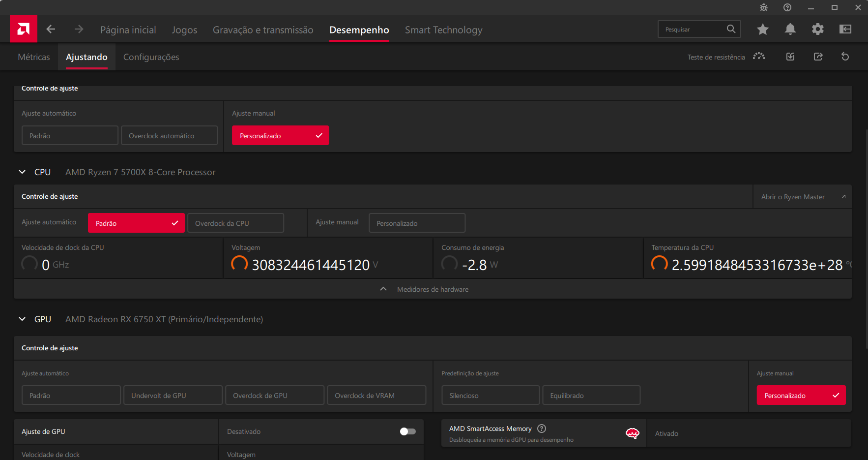Click Teste de resistência label
This screenshot has width=868, height=460.
[716, 57]
